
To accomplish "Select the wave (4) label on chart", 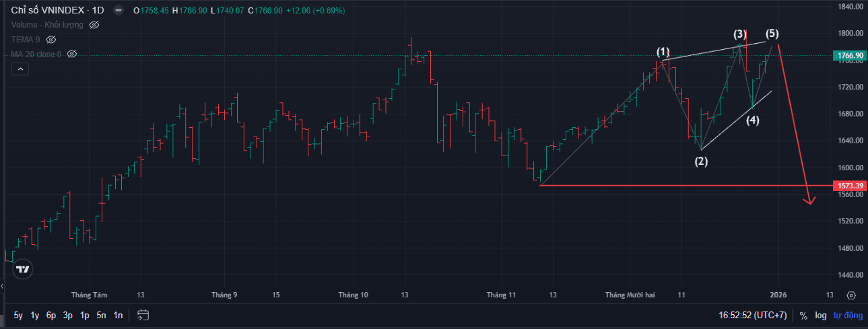I will [x=752, y=120].
